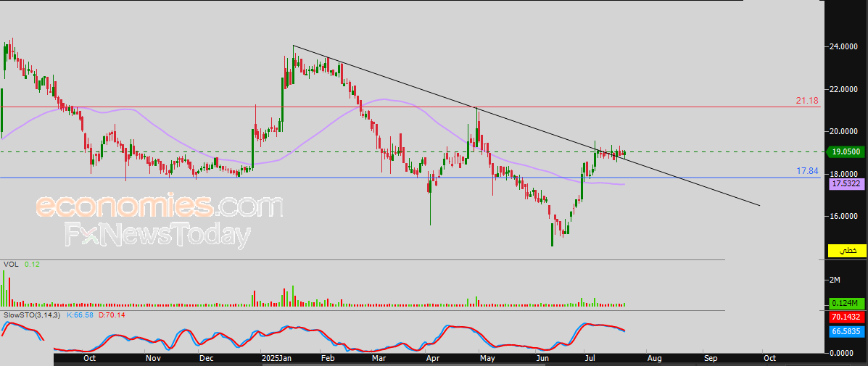Click the Nov label on time axis
Screen dimensions: 868x366
pyautogui.click(x=153, y=358)
